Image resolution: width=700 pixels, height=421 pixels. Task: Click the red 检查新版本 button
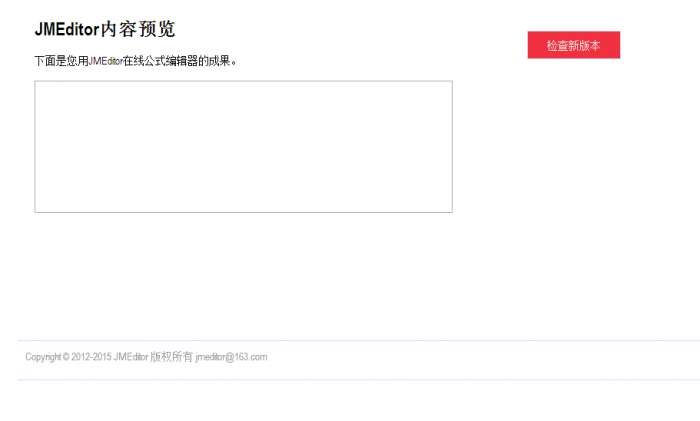point(574,45)
